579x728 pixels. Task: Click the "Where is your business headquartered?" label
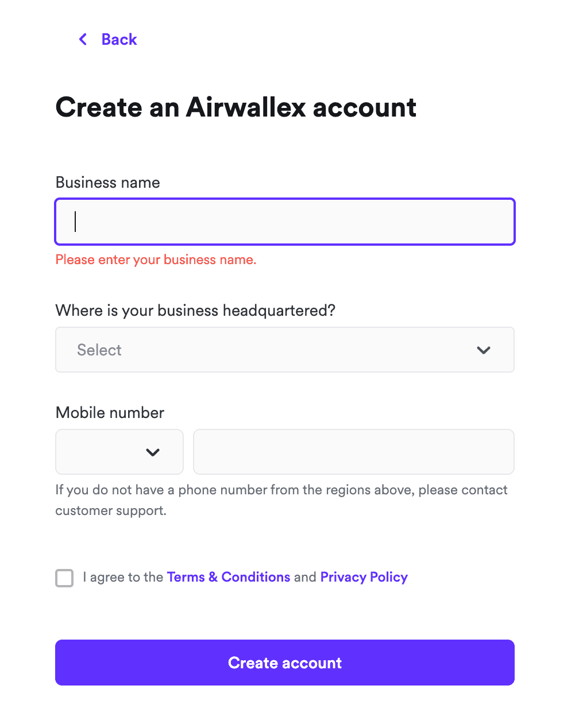[195, 311]
